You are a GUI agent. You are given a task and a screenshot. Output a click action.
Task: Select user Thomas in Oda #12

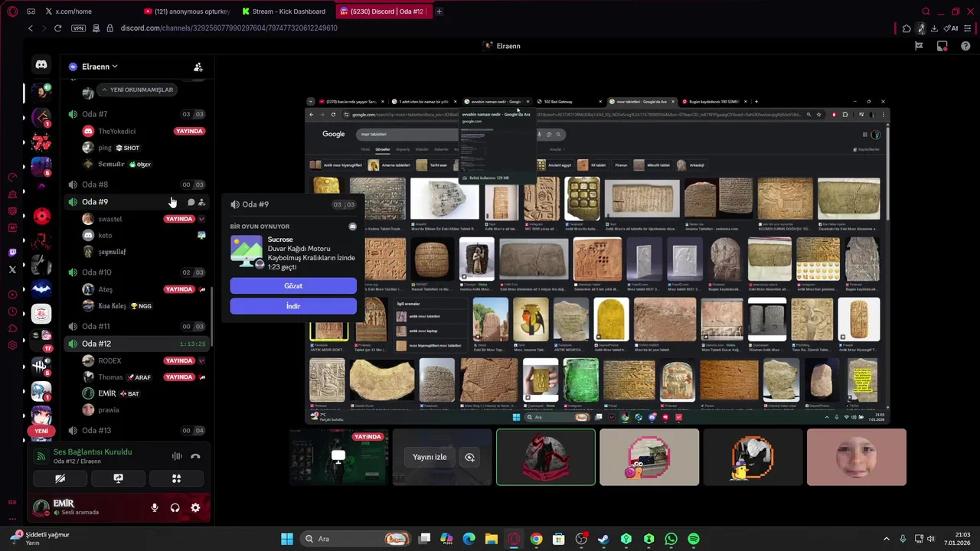[x=110, y=377]
